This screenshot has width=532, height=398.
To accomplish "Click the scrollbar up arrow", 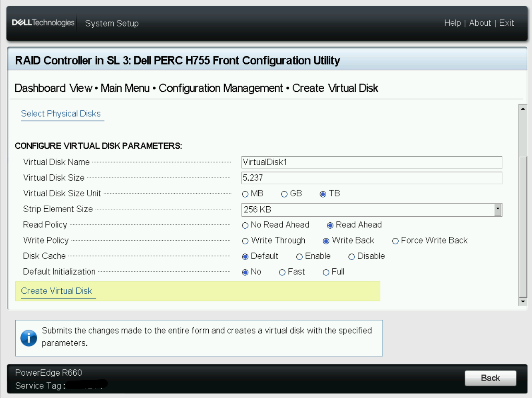I will pyautogui.click(x=523, y=109).
